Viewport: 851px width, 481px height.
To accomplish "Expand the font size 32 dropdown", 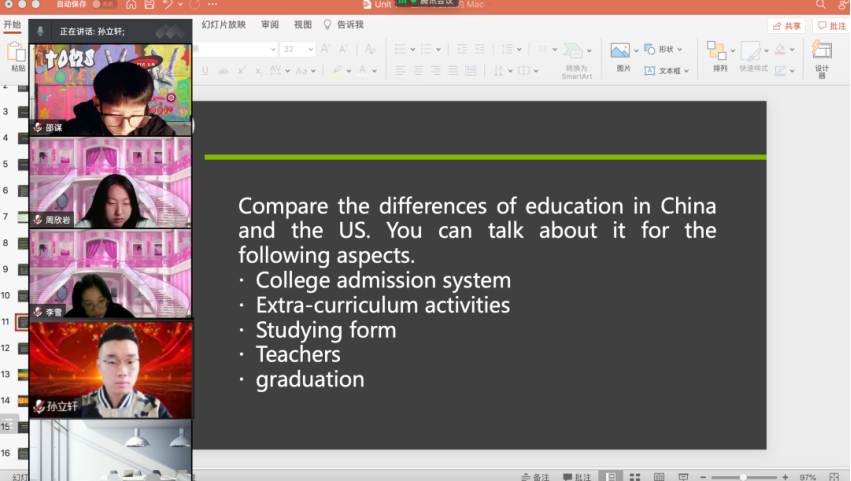I will point(311,49).
